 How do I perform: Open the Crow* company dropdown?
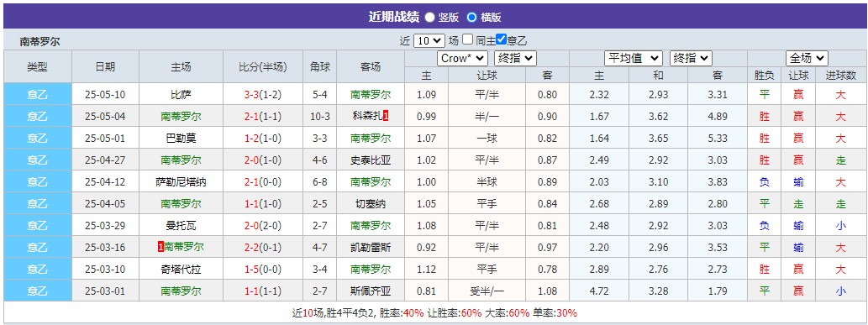[462, 58]
